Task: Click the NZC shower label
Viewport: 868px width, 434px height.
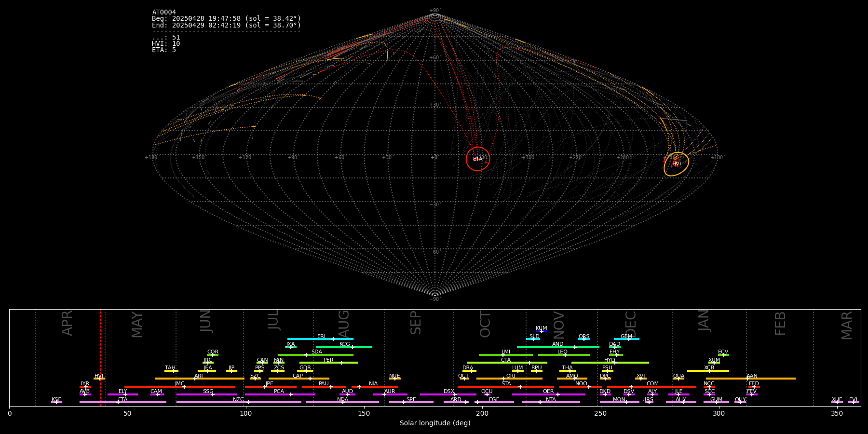Action: pyautogui.click(x=238, y=400)
